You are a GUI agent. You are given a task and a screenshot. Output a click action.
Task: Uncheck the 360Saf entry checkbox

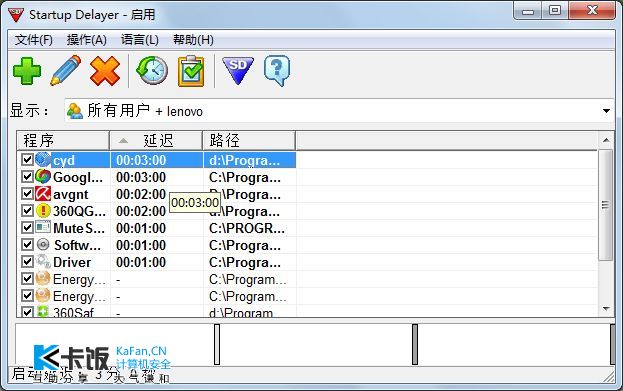click(27, 312)
